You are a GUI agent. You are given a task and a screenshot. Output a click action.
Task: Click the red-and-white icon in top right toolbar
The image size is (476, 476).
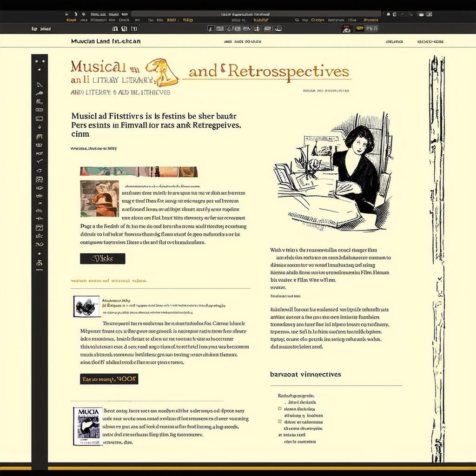click(x=346, y=28)
